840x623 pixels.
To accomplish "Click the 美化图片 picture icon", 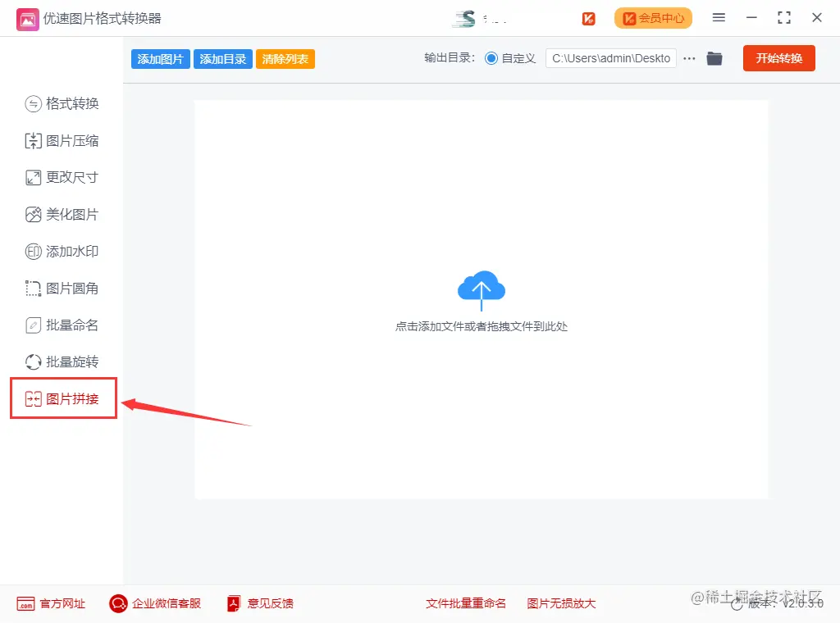I will (33, 215).
